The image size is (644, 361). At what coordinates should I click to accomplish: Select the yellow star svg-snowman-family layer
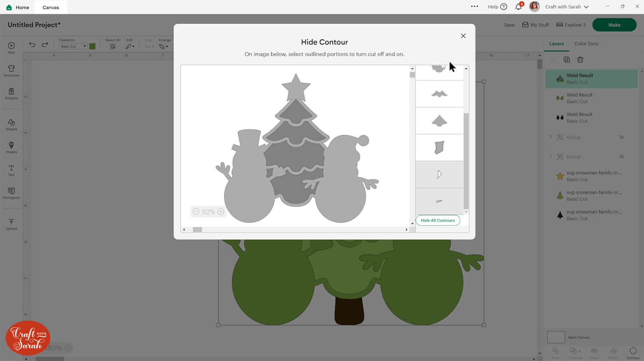coord(591,176)
